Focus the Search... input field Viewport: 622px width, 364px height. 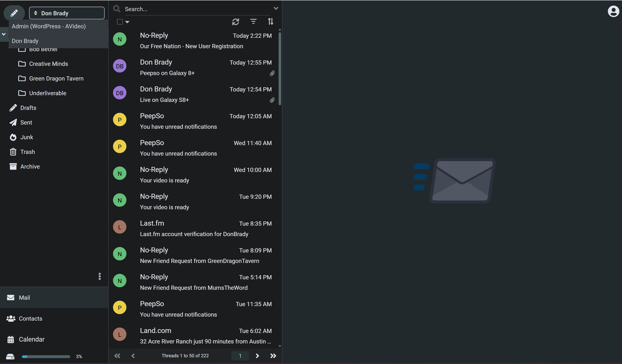point(197,9)
